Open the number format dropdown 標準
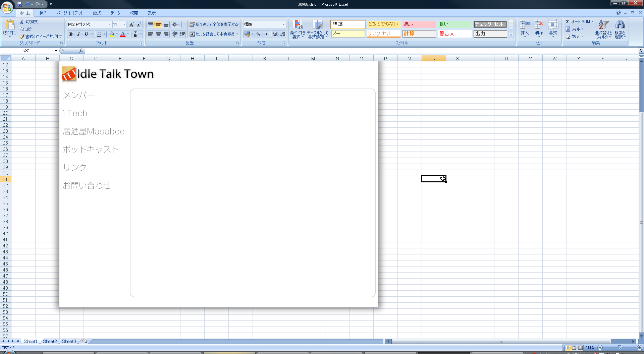This screenshot has height=354, width=644. point(283,24)
